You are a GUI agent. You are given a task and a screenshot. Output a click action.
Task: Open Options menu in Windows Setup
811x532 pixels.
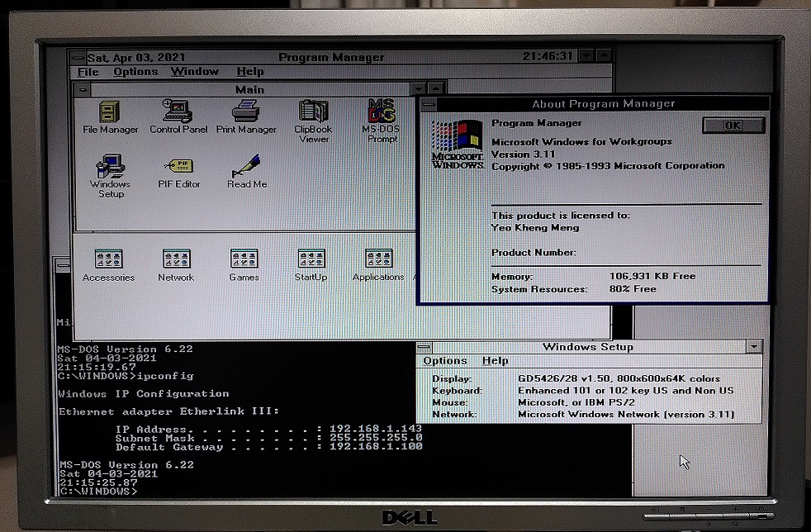click(445, 361)
